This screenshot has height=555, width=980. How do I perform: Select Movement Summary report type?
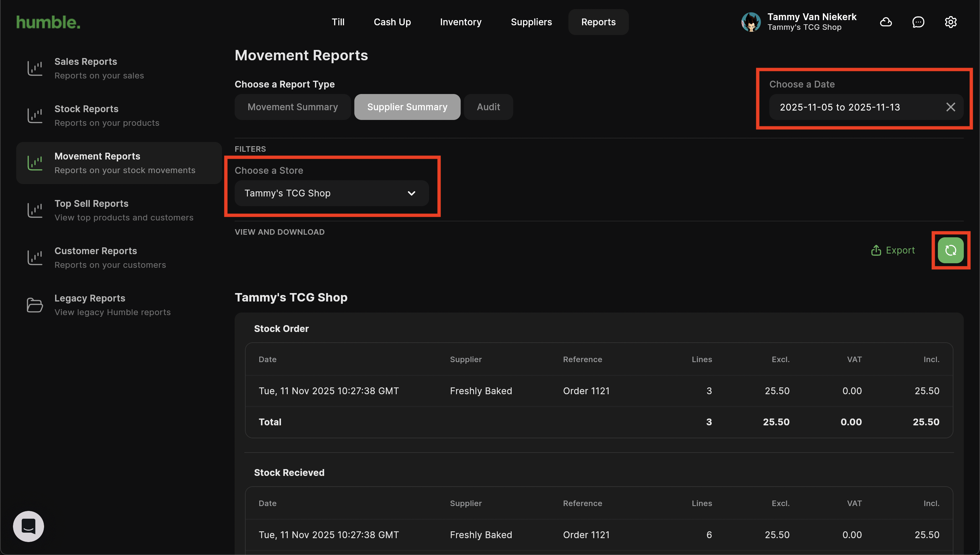[292, 107]
